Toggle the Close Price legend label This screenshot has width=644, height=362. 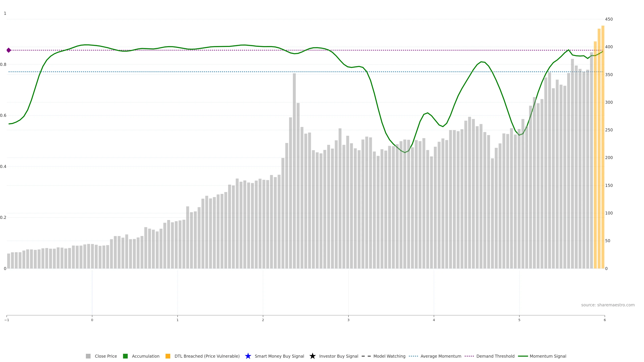pos(106,356)
